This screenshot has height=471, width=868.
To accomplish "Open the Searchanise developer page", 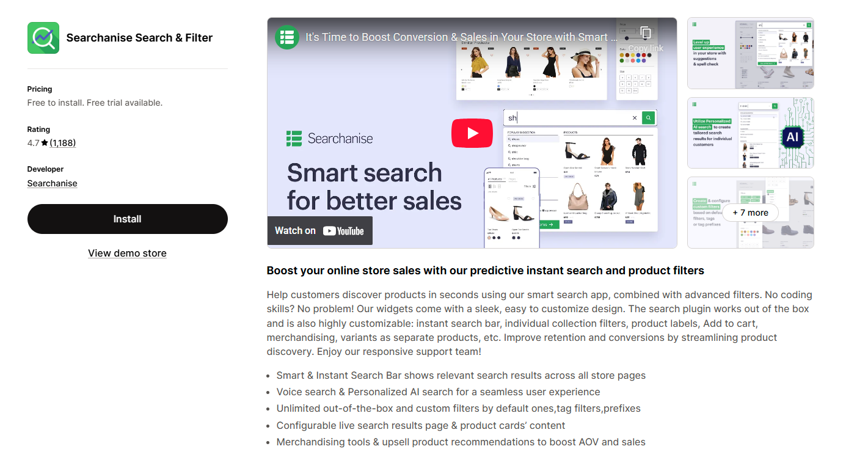I will tap(52, 183).
